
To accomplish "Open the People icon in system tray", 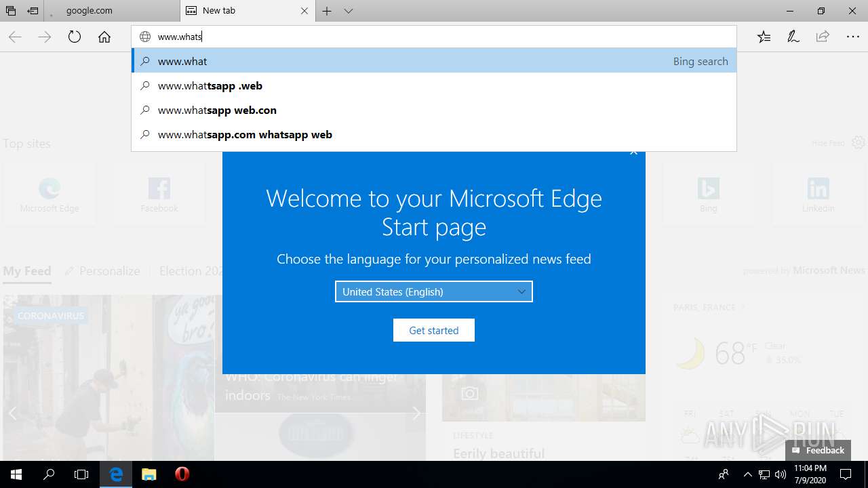I will click(x=724, y=474).
